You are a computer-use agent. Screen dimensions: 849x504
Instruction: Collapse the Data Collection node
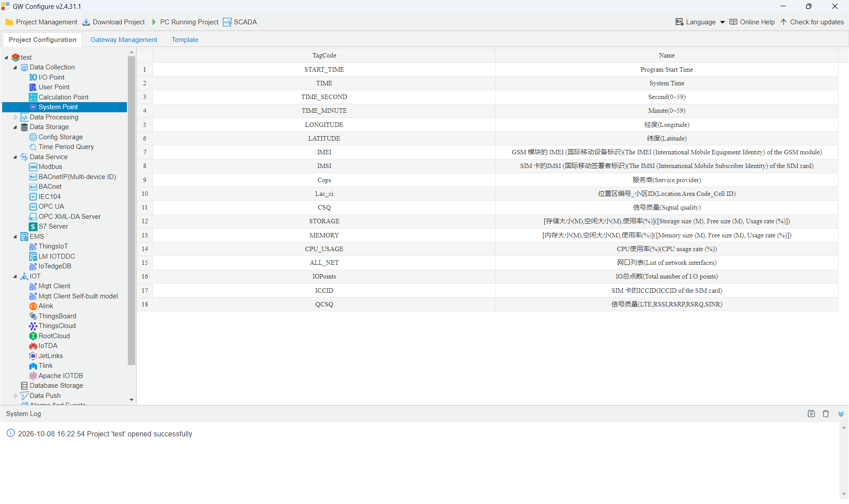[15, 68]
